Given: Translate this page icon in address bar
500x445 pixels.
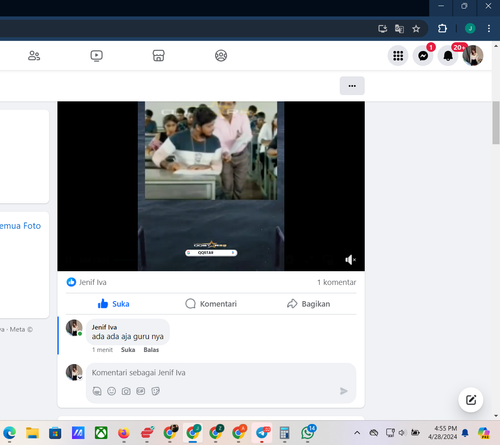Looking at the screenshot, I should point(399,29).
